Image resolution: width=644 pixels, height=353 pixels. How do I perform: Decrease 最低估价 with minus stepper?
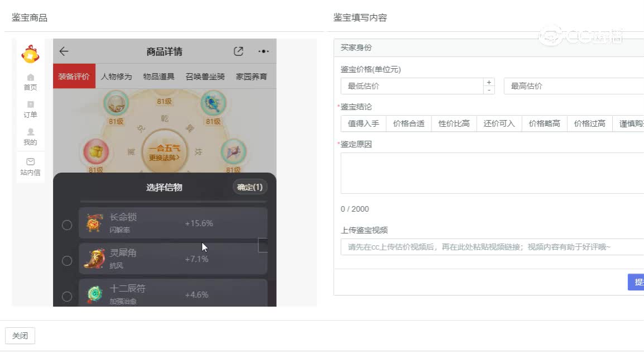pos(489,90)
